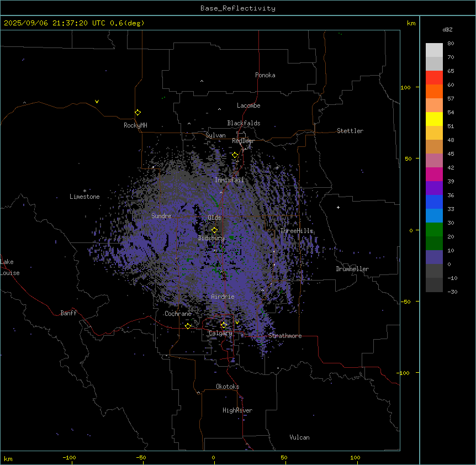
Task: Click the dBZ legend heading
Action: point(447,29)
